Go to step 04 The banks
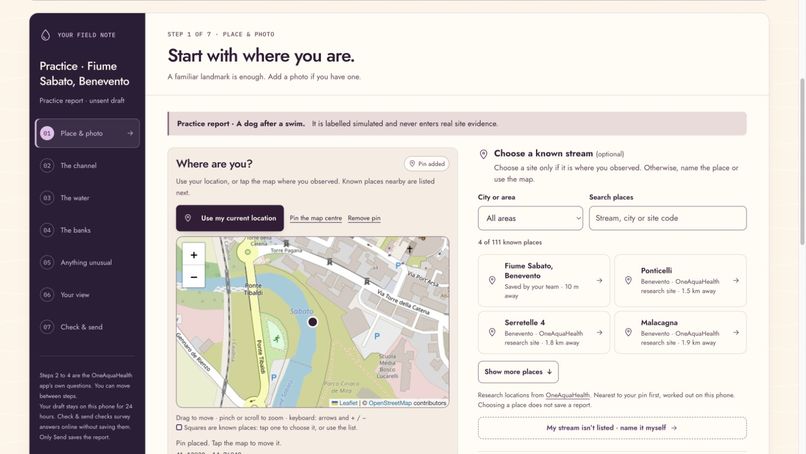Screen dimensions: 806x454 click(x=87, y=230)
